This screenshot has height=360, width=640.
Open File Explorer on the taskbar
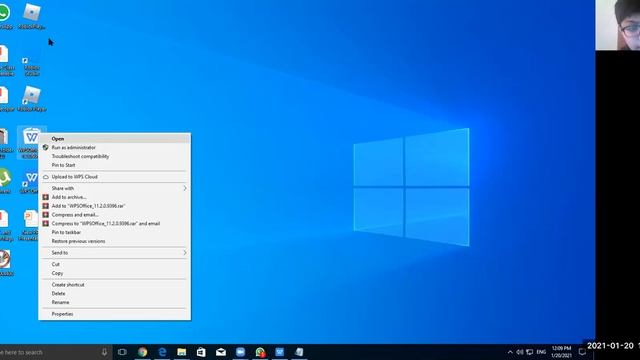click(x=182, y=352)
